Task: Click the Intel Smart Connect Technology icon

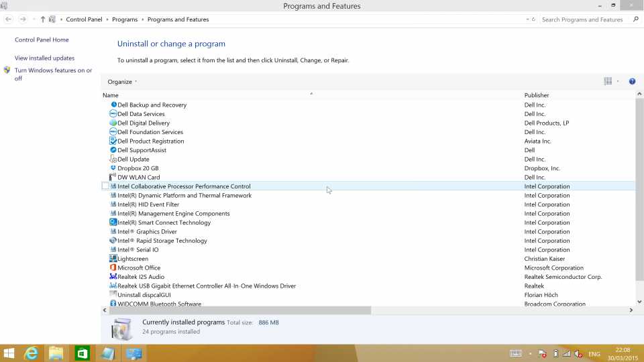Action: [113, 222]
